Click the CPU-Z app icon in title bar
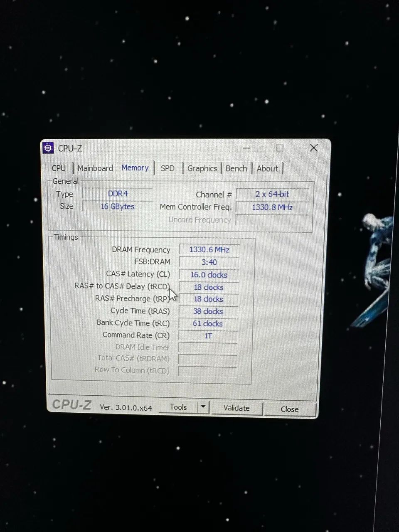 (48, 148)
